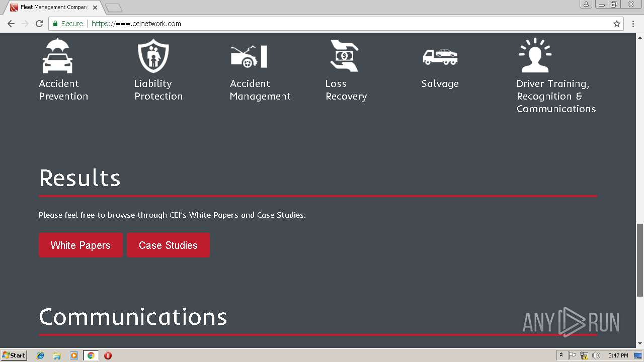Select the Liability Protection shield icon
The height and width of the screenshot is (362, 644).
pyautogui.click(x=153, y=56)
